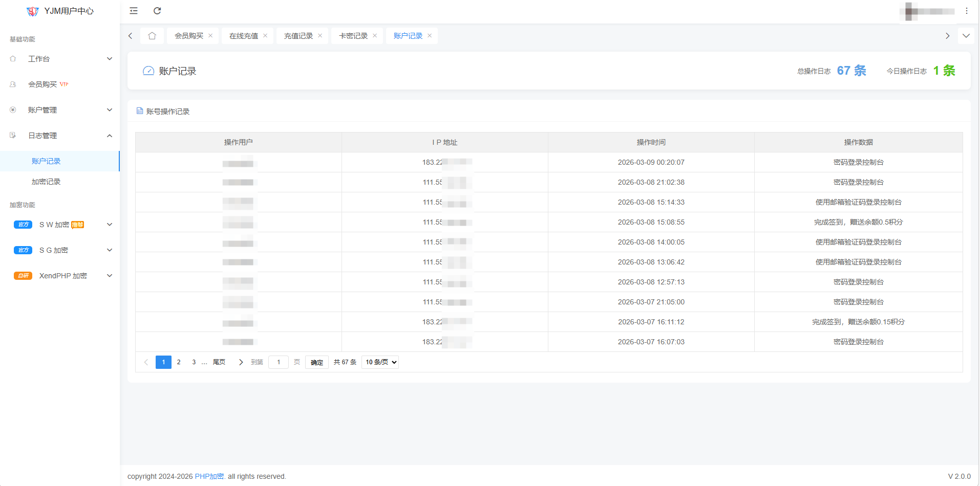Open the 10 条/页 page size dropdown
The width and height of the screenshot is (980, 486).
point(380,362)
